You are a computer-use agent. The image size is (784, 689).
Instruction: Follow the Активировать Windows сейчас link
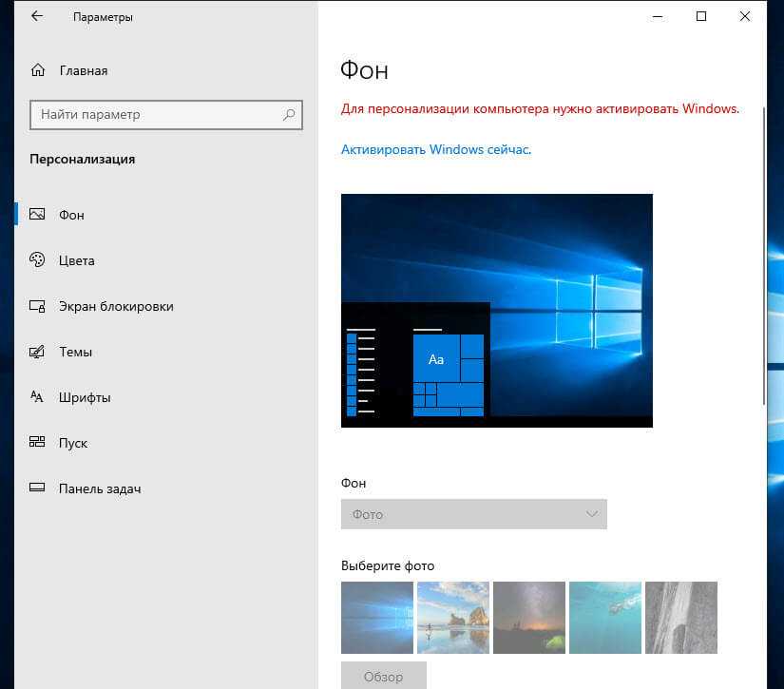(x=436, y=150)
